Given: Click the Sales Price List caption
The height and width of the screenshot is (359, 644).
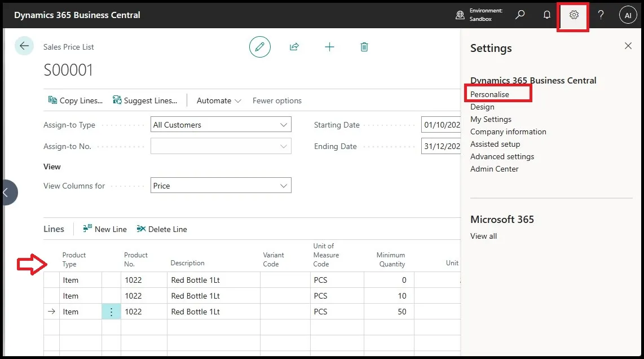Looking at the screenshot, I should point(69,47).
